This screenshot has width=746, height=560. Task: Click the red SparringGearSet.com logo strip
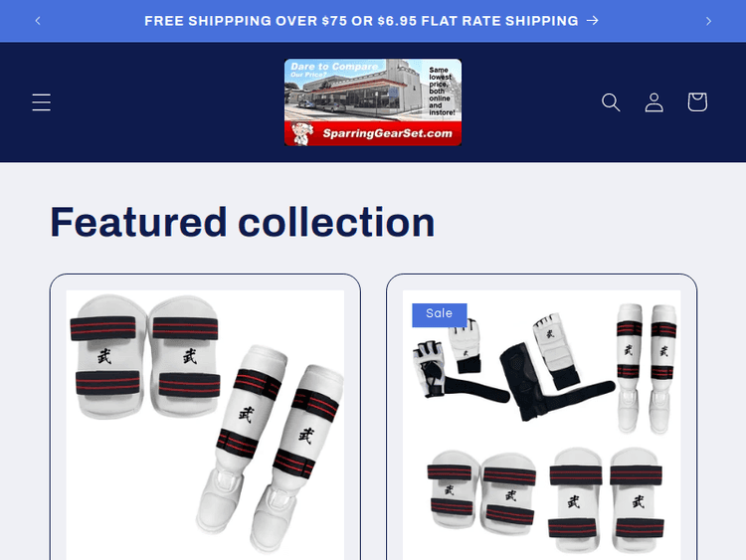click(x=373, y=133)
